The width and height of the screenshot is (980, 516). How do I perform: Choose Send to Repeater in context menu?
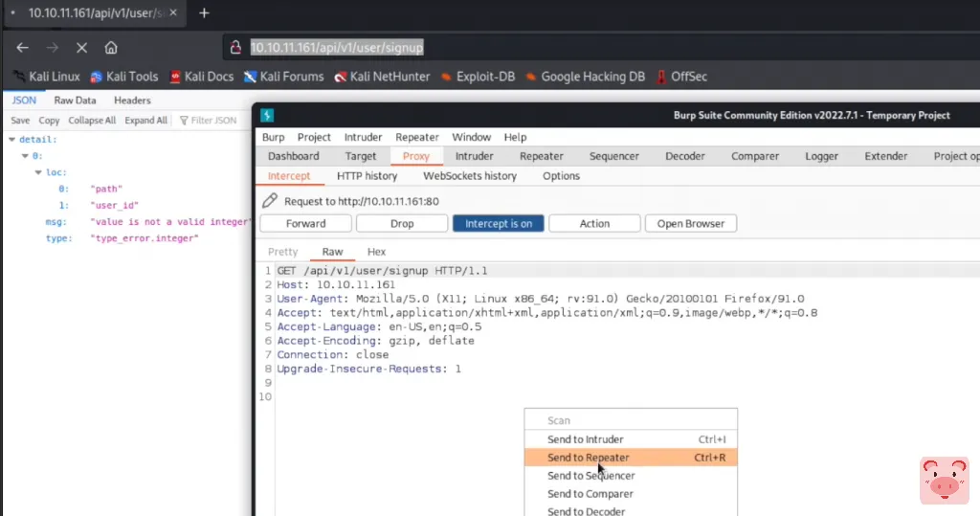coord(589,458)
